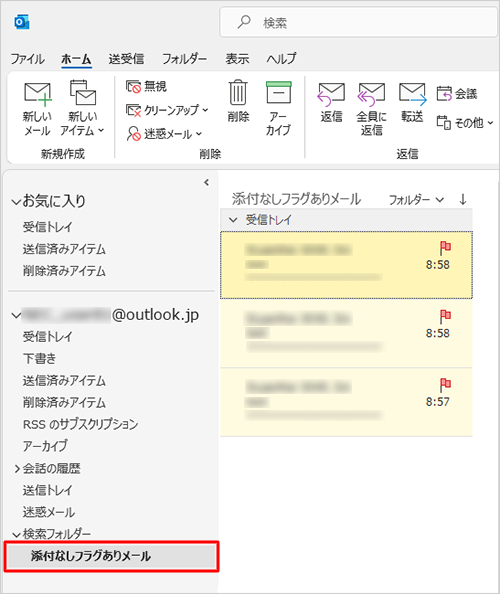
Task: Expand the 会話の履歴 folder
Action: pyautogui.click(x=17, y=469)
